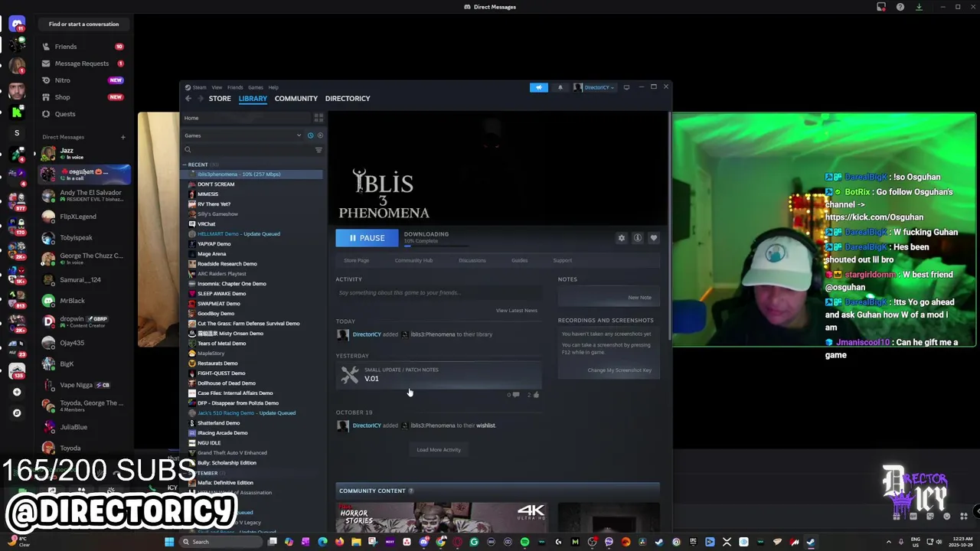Toggle ready-to-play filter icon
980x551 pixels.
[x=320, y=135]
